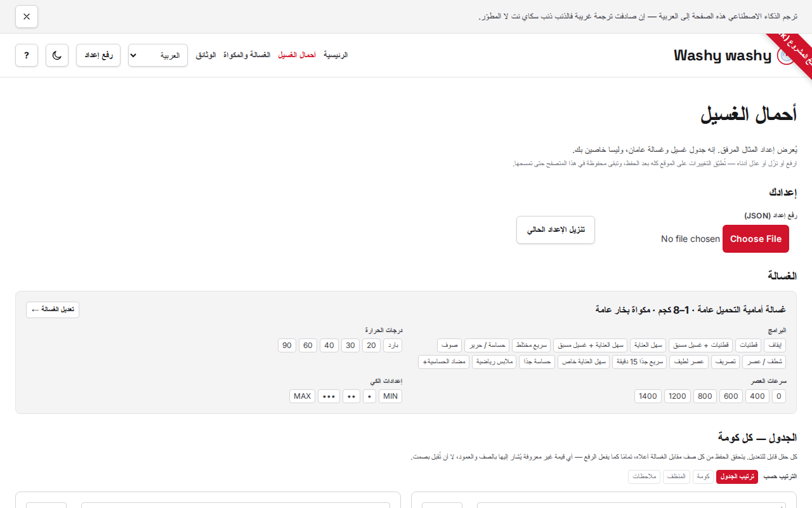The height and width of the screenshot is (508, 812).
Task: Click the 600 spin speed chip
Action: pyautogui.click(x=731, y=396)
